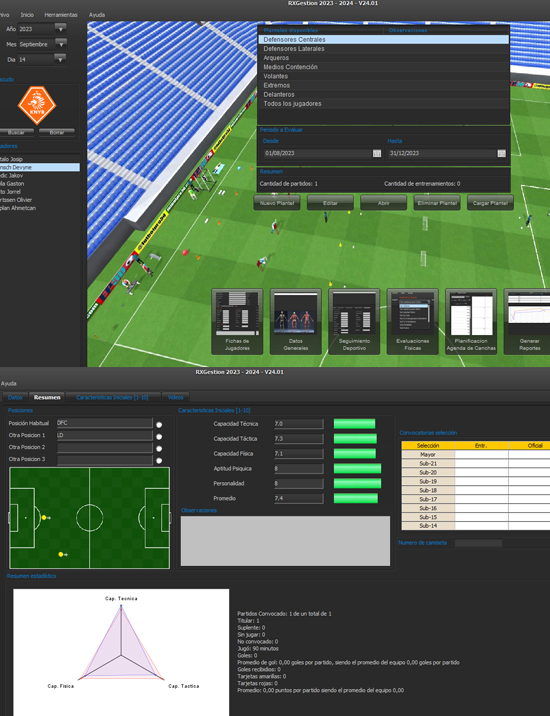Click the Desde date calendar icon
The width and height of the screenshot is (550, 716).
(377, 153)
